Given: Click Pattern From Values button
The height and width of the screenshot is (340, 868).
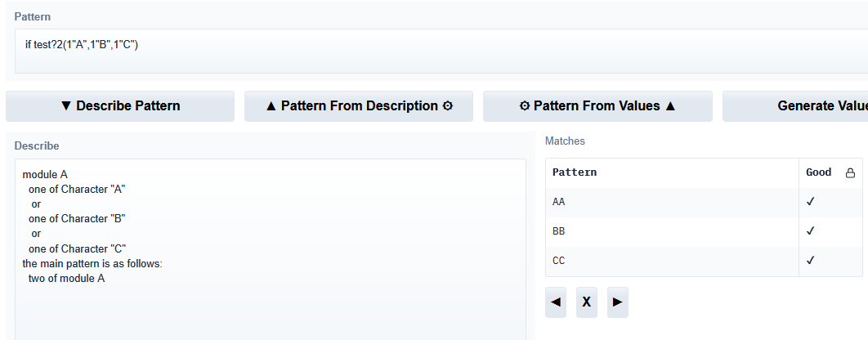Looking at the screenshot, I should [x=597, y=106].
